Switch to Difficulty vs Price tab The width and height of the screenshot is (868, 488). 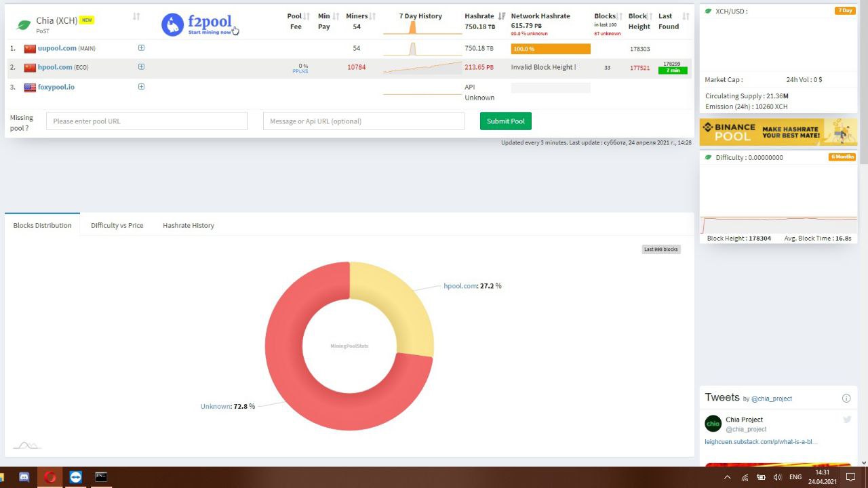pos(117,225)
